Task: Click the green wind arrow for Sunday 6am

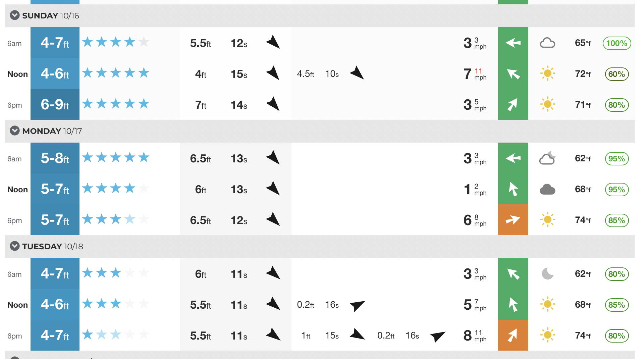Action: point(513,43)
